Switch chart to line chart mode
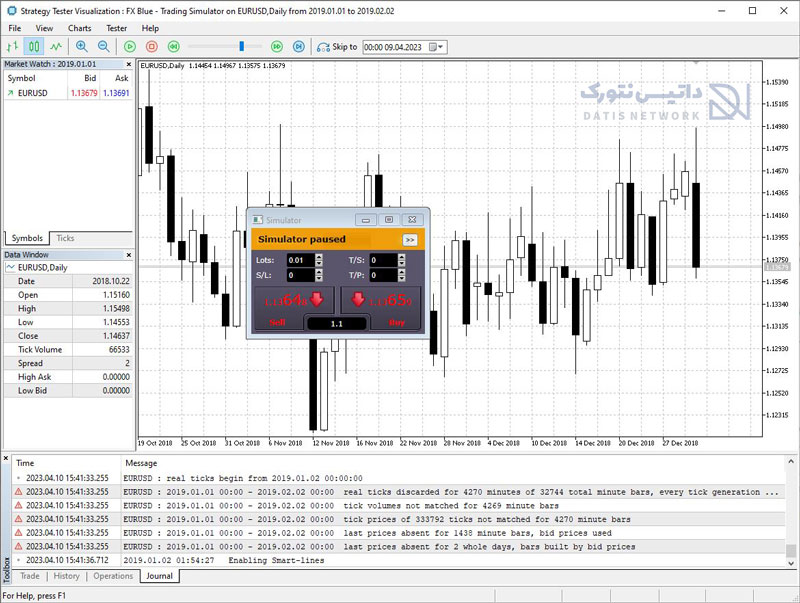The image size is (800, 603). pos(56,47)
